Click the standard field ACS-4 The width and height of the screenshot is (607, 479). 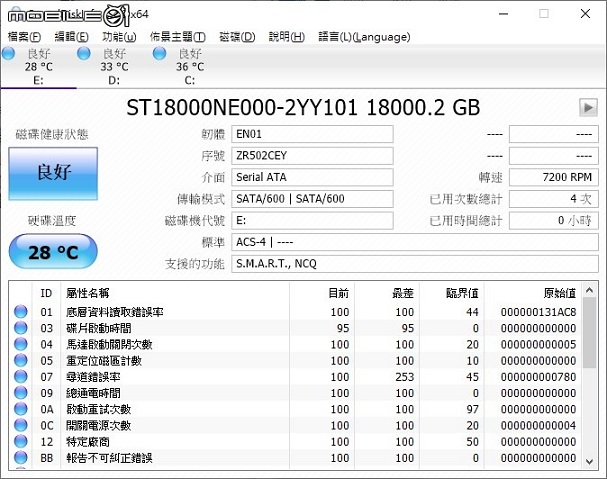point(415,242)
